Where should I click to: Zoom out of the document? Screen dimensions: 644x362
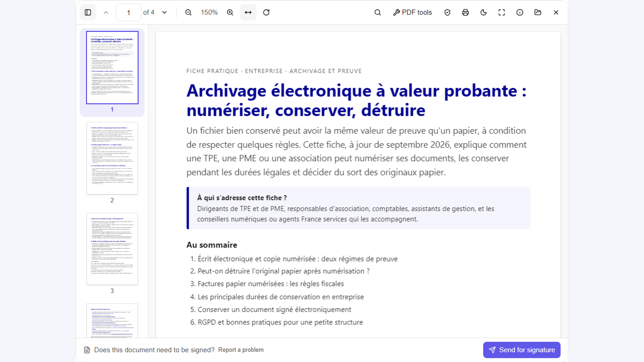(189, 12)
